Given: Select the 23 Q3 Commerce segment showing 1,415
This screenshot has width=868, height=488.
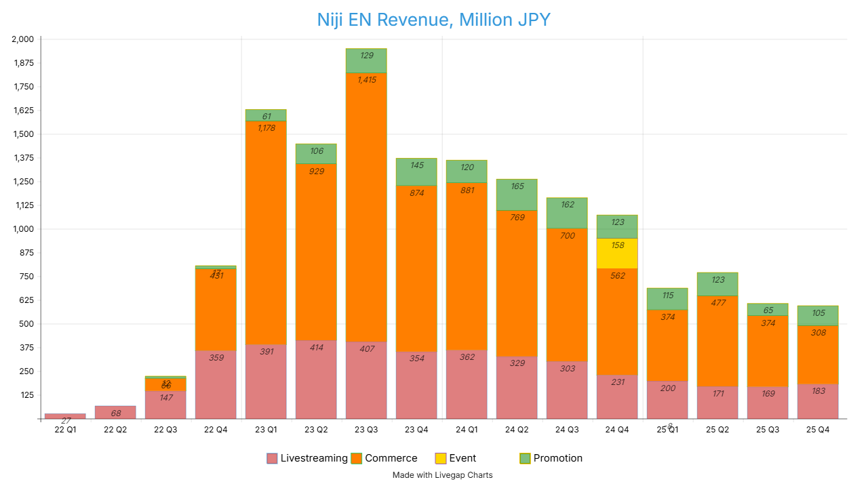Looking at the screenshot, I should tap(366, 207).
